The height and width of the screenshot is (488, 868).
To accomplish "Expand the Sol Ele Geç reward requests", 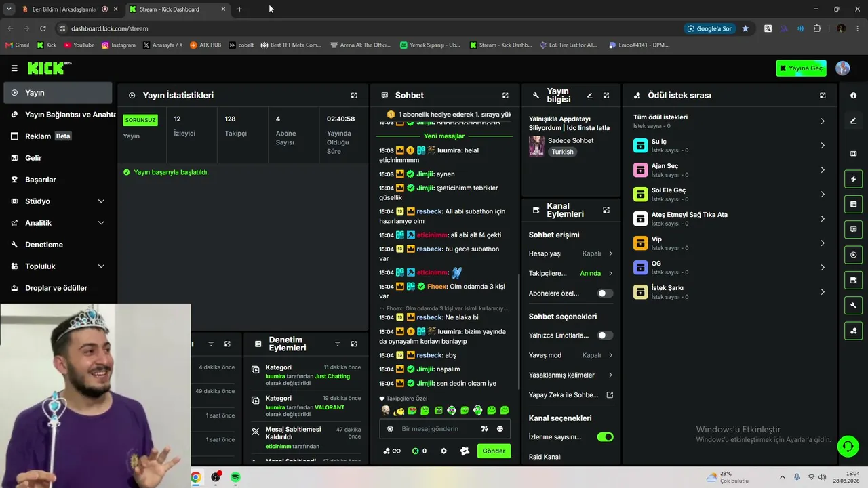I will pos(730,195).
